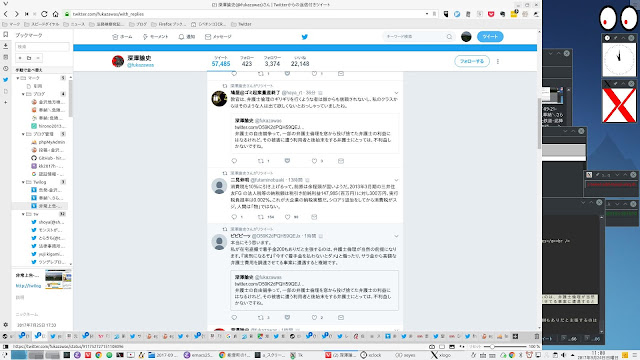Click the bookmarks panel scrollbar
Viewport: 640px width, 360px height.
point(71,98)
